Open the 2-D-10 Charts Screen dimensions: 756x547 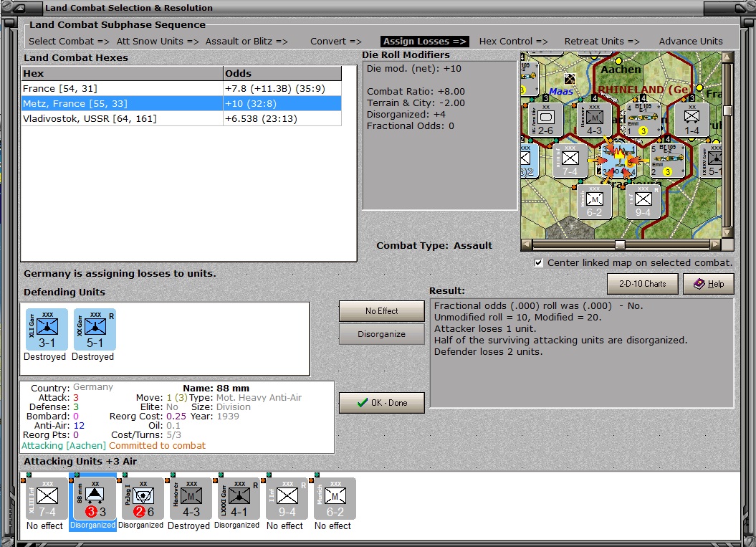[x=642, y=284]
